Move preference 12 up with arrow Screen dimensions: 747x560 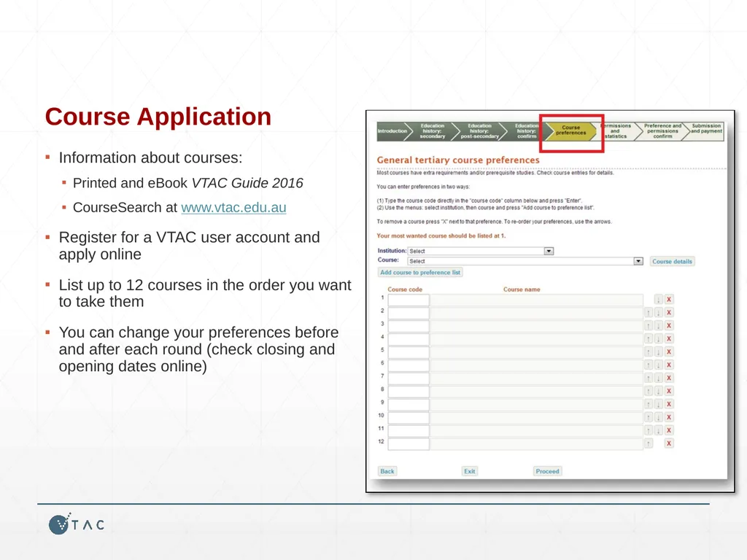(649, 443)
